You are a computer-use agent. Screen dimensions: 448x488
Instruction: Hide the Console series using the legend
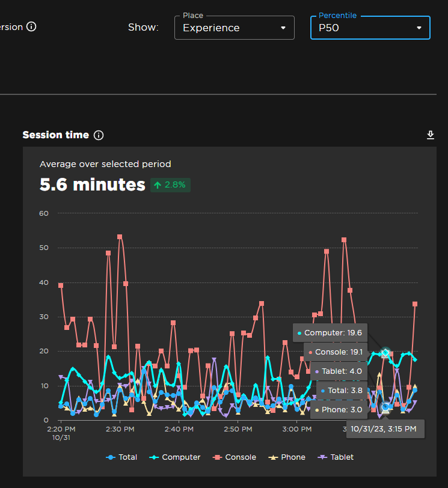click(x=235, y=457)
